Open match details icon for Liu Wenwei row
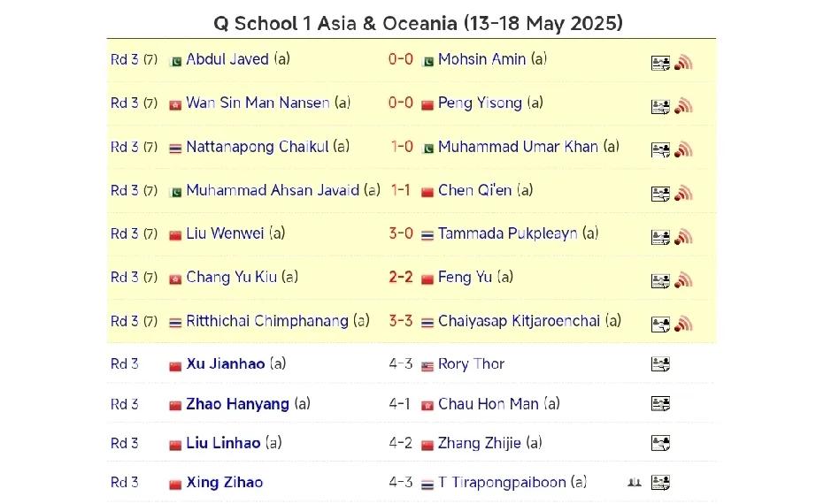Screen dimensions: 816x504 click(x=660, y=237)
